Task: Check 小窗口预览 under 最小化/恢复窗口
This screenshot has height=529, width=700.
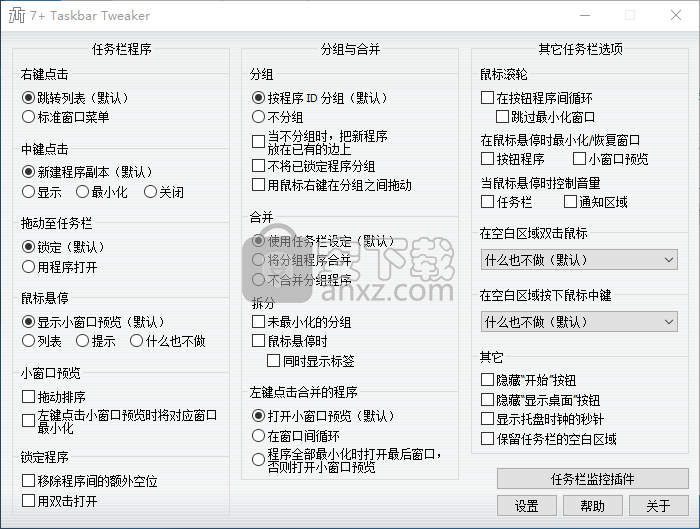Action: click(611, 158)
